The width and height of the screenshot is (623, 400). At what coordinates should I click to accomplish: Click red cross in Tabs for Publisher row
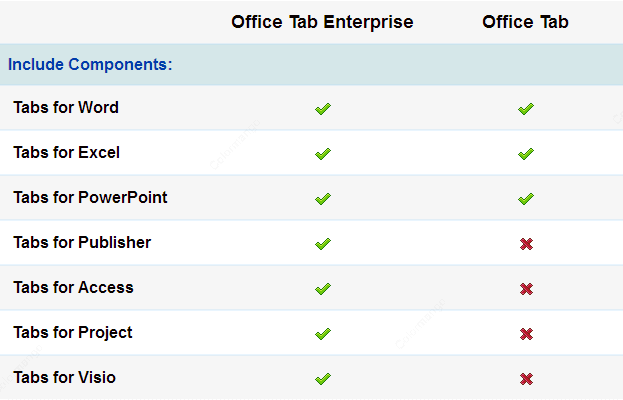point(526,244)
